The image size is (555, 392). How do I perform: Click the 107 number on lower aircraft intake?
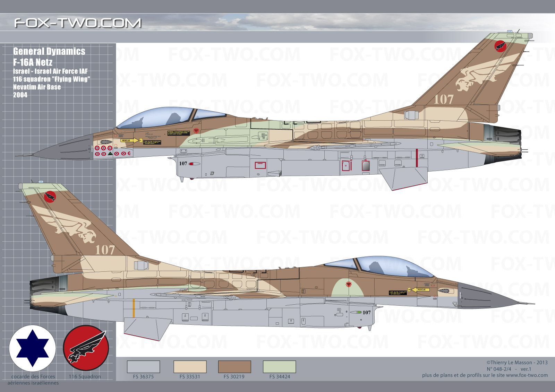coord(367,312)
